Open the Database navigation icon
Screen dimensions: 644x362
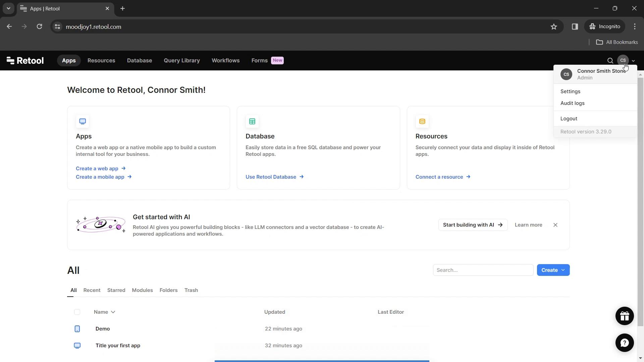pyautogui.click(x=139, y=61)
